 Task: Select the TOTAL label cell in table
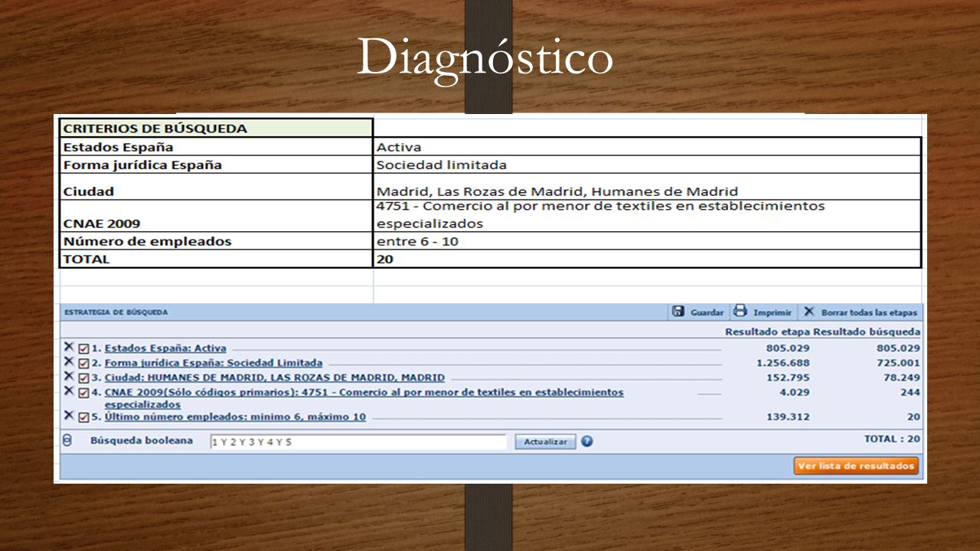click(216, 259)
